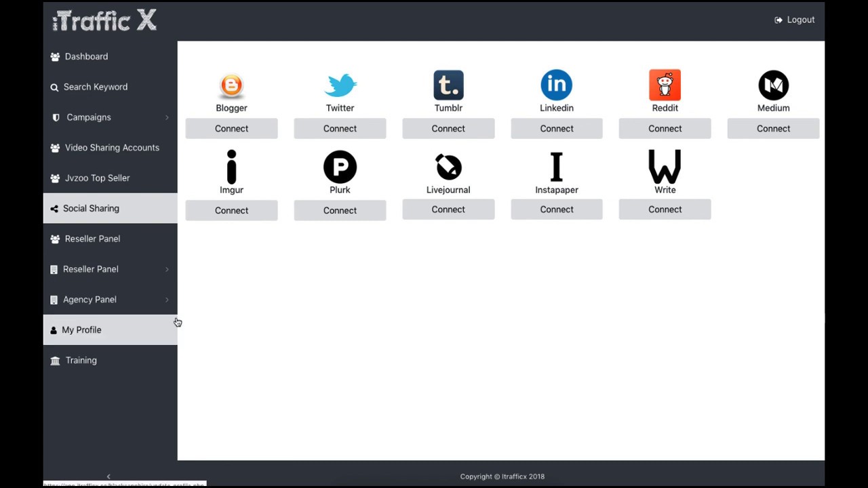
Task: Click the Copyright © Itrafficx 2018 text
Action: pyautogui.click(x=502, y=476)
